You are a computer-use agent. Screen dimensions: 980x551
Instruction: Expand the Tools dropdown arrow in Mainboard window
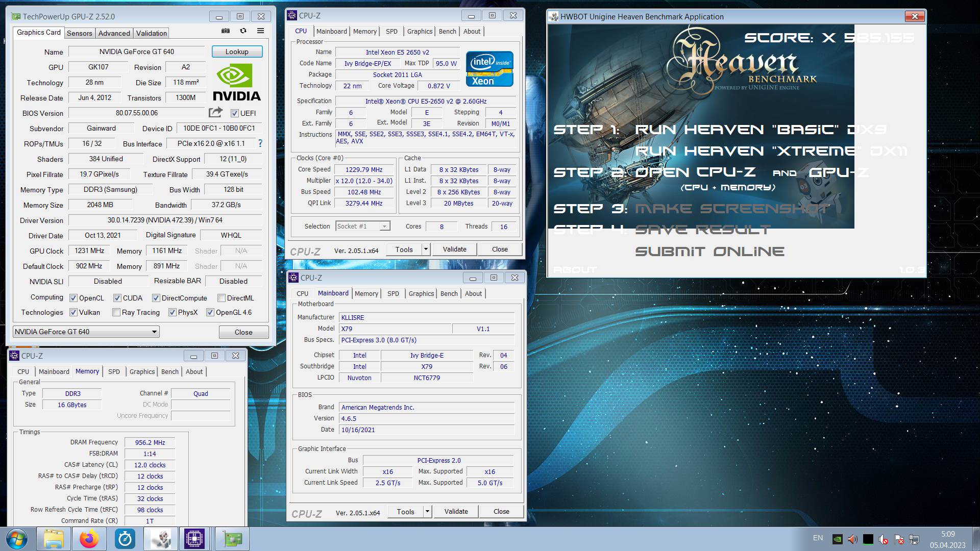[428, 511]
